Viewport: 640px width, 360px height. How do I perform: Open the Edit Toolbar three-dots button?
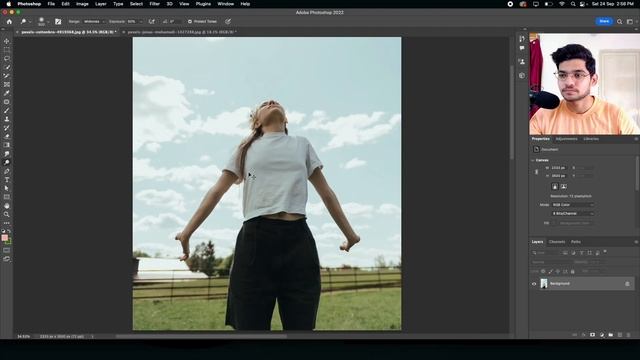point(7,223)
